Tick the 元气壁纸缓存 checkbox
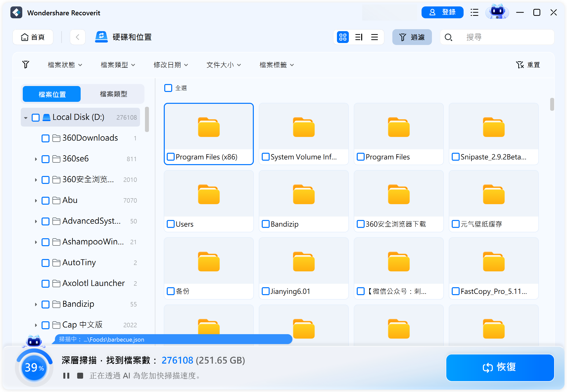This screenshot has width=567, height=392. tap(456, 224)
